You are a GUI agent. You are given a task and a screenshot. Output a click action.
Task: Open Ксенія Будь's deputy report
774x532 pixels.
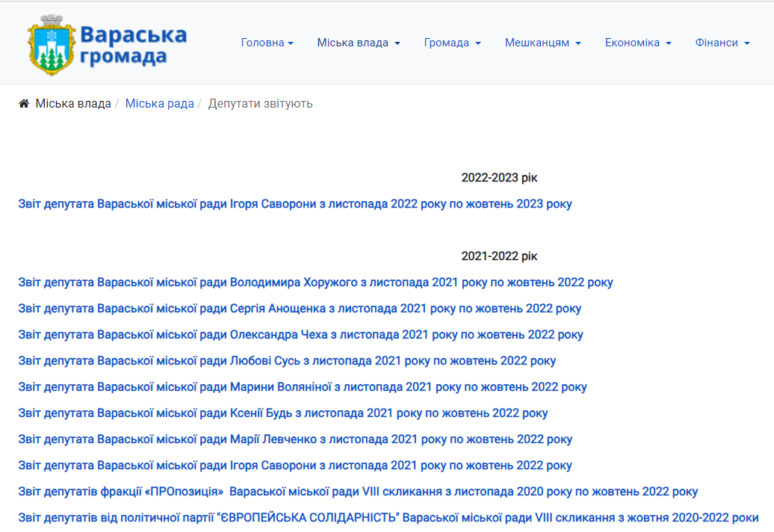click(x=283, y=413)
